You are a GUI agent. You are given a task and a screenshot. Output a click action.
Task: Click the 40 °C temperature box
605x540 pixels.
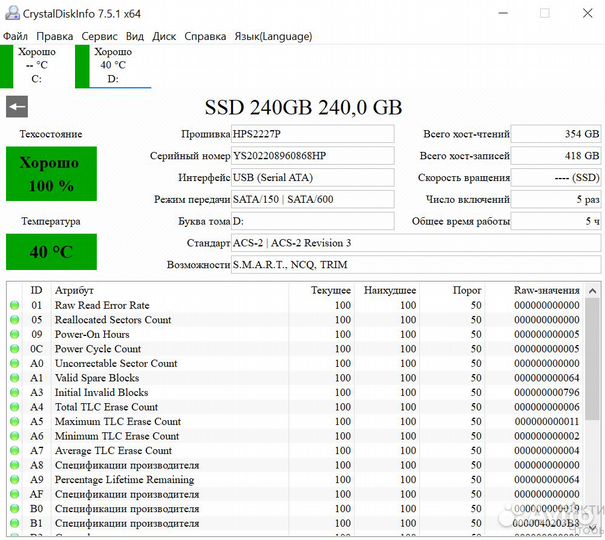click(51, 251)
